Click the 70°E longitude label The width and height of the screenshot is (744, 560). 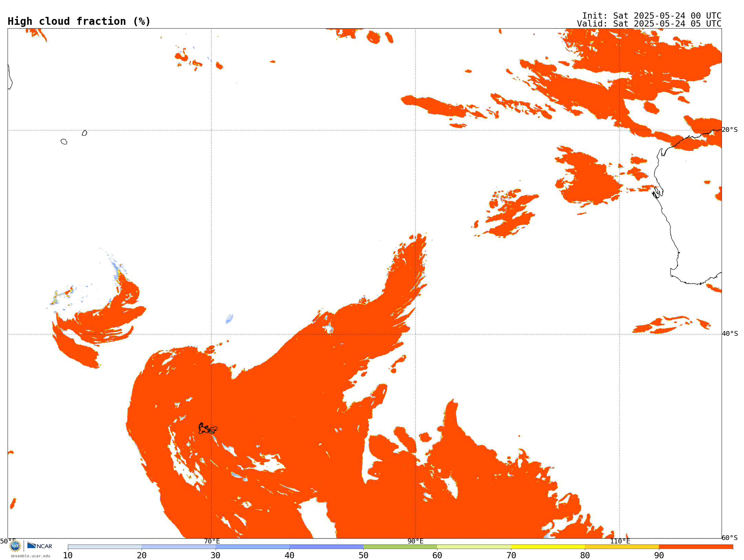coord(212,541)
